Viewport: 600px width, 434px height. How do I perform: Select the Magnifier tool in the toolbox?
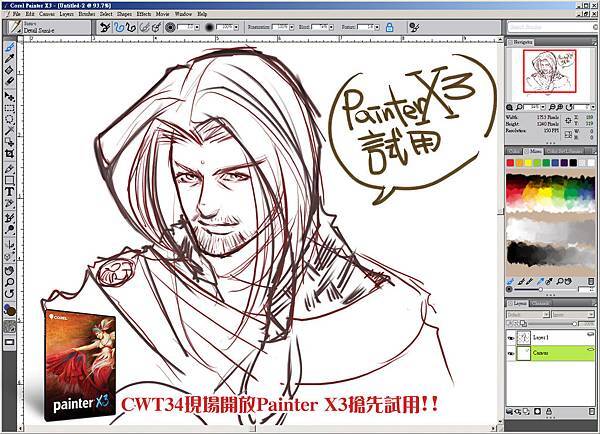10,282
